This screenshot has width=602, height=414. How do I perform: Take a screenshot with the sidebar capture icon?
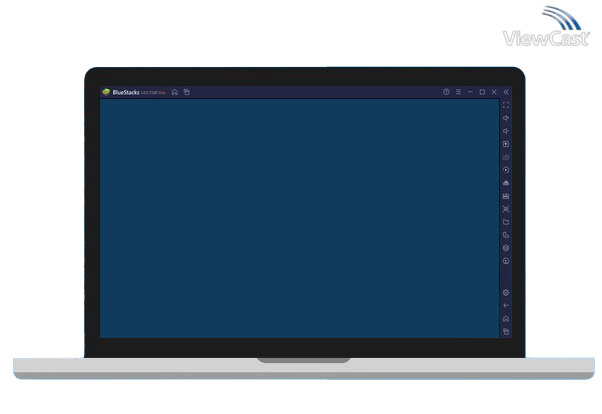(506, 209)
